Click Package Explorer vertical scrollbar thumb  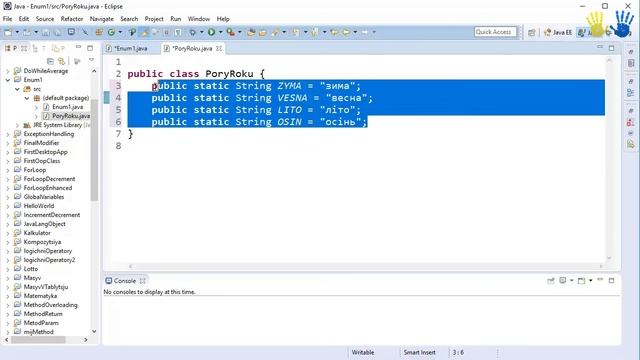coord(94,150)
